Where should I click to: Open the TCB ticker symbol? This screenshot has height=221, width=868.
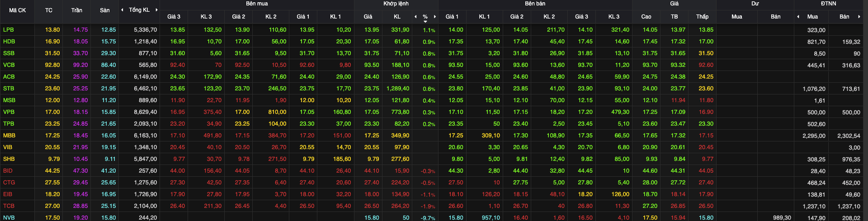(x=9, y=206)
